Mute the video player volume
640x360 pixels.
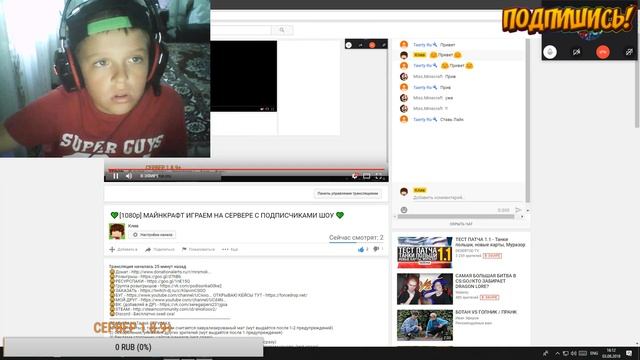[129, 176]
